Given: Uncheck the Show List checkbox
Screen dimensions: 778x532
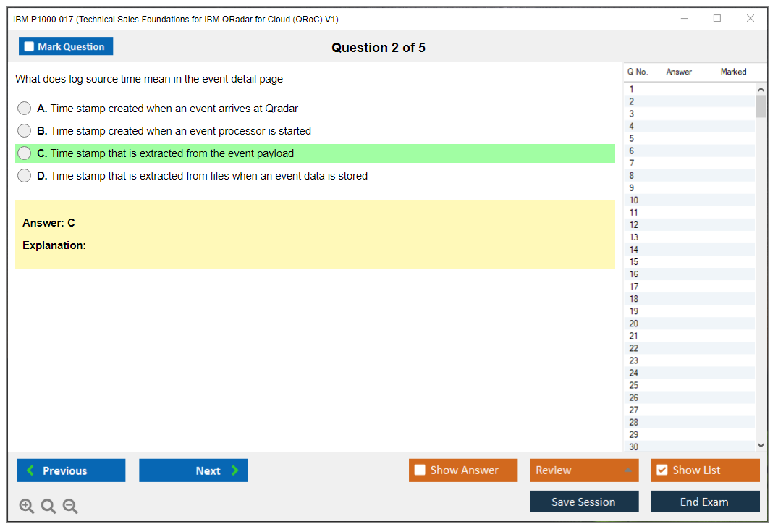Looking at the screenshot, I should 661,470.
